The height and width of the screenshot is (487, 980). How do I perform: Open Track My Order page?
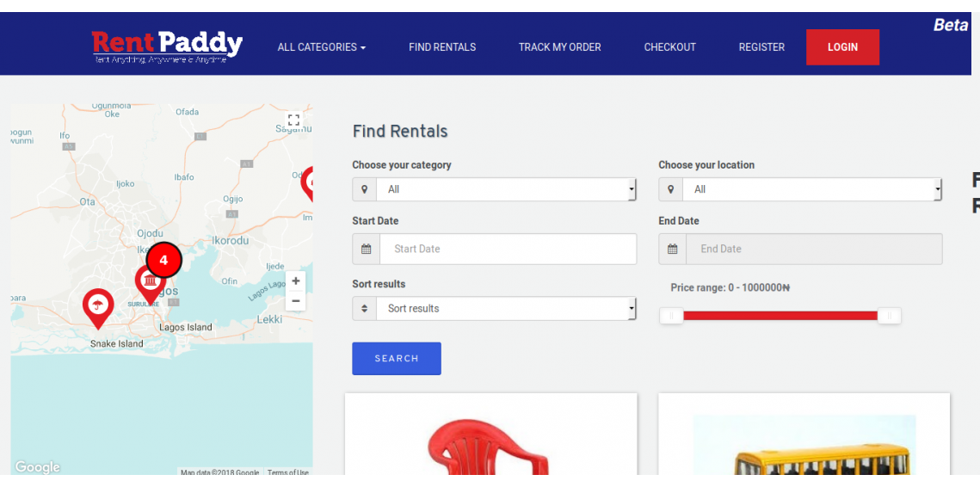coord(560,46)
